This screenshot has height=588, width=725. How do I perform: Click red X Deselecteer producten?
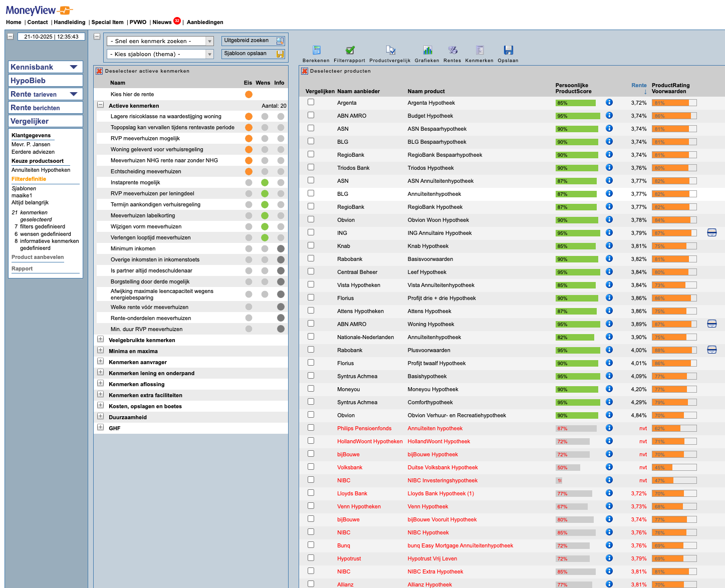point(305,71)
